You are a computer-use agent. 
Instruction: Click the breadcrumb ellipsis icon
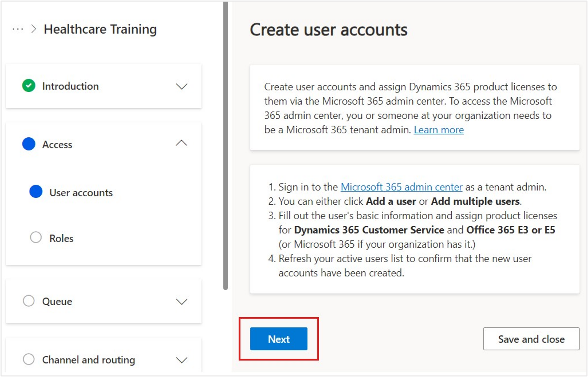pyautogui.click(x=18, y=29)
